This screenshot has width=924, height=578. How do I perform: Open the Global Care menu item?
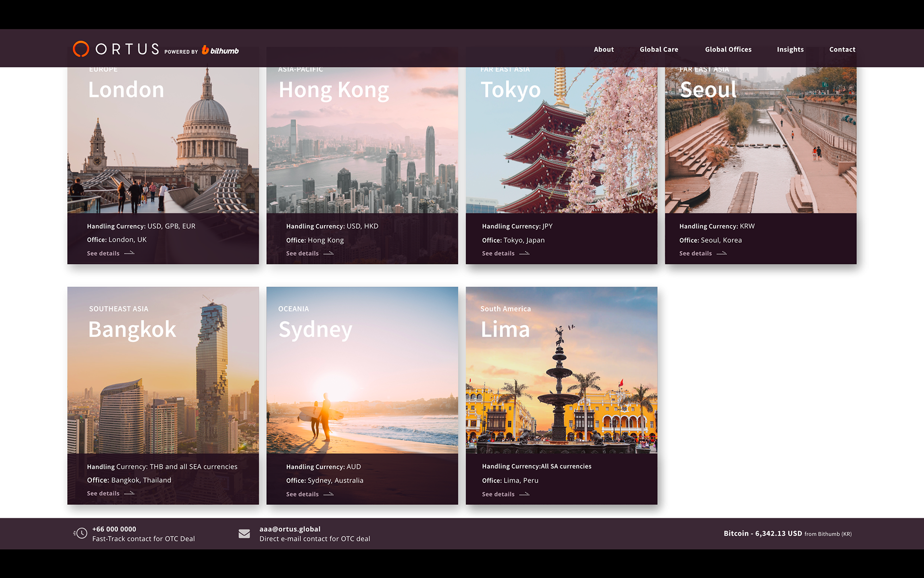pyautogui.click(x=659, y=49)
